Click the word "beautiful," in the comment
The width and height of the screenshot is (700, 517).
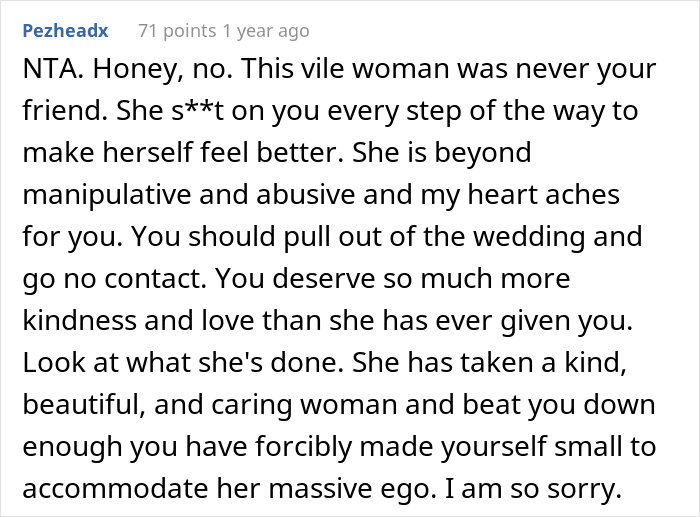click(84, 405)
